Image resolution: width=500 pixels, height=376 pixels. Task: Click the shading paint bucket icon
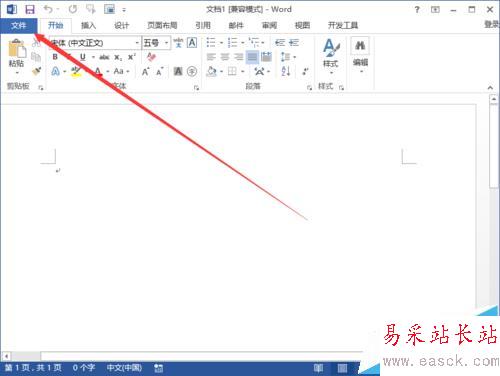pos(211,71)
